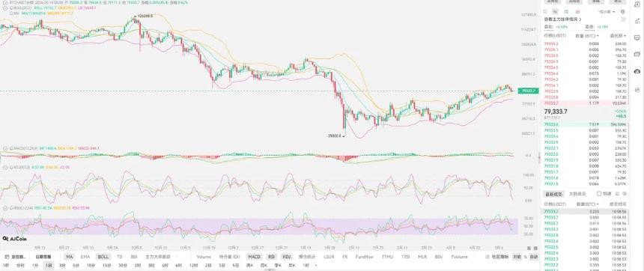Viewport: 644px width, 271px height.
Task: Open the 10小数 precision dropdown
Action: [x=607, y=11]
